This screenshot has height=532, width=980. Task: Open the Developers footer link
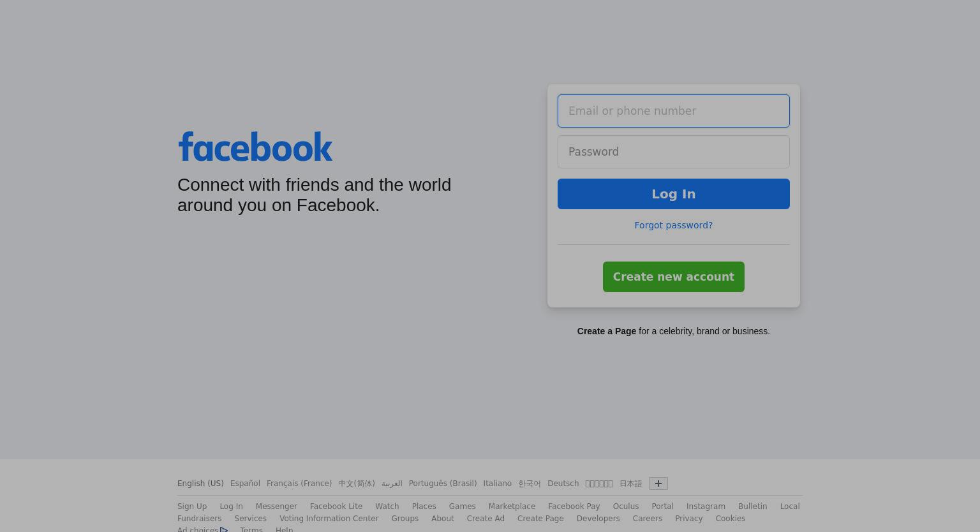pyautogui.click(x=598, y=519)
